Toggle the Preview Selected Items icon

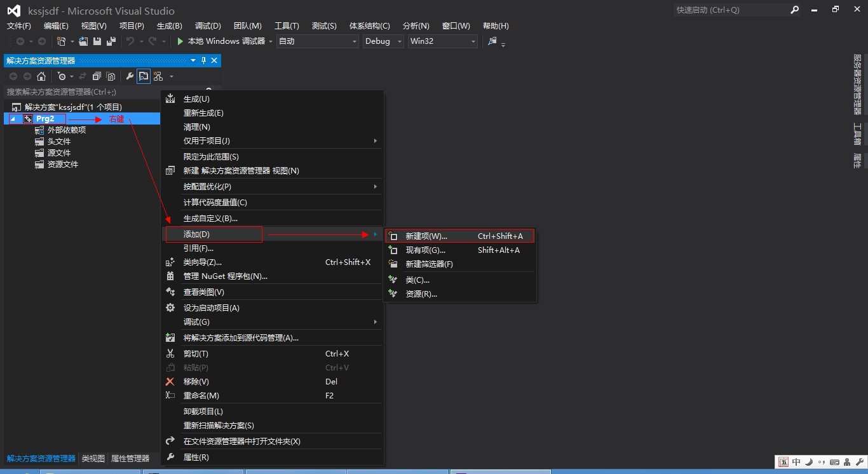(144, 76)
